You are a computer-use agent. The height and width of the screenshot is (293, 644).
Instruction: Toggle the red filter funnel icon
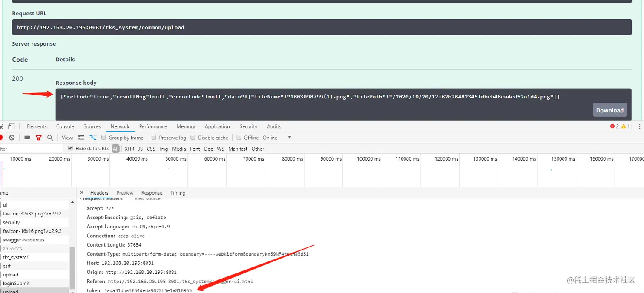(39, 138)
